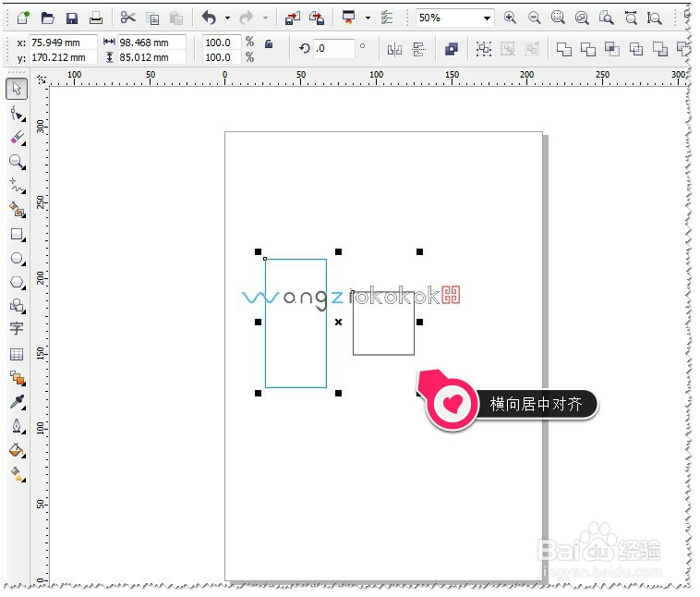Edit the height field 85.012 mm
This screenshot has width=700, height=597.
(x=151, y=57)
